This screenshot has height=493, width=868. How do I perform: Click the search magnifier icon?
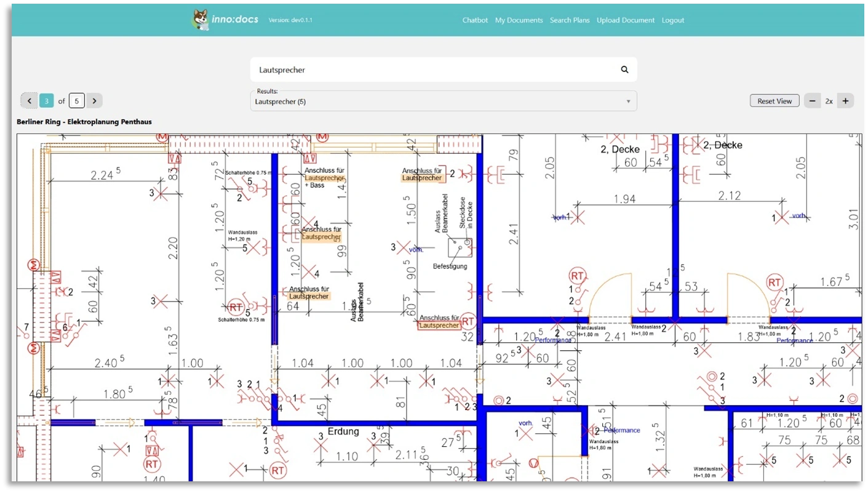coord(624,70)
